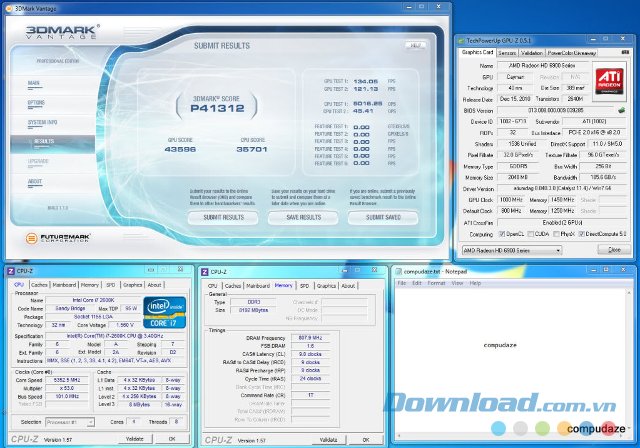Click the DRAM Frequency value in CPU-Z

click(311, 338)
